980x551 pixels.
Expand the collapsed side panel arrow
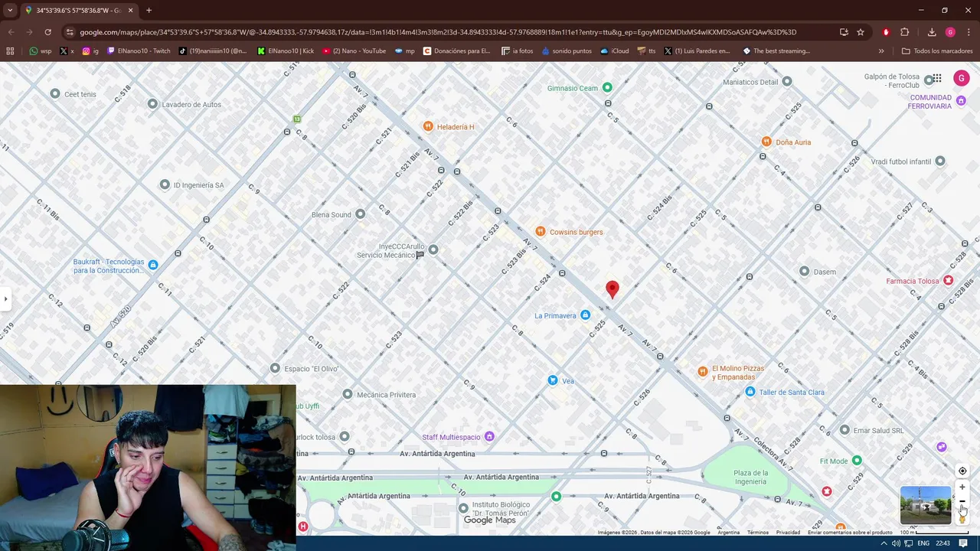pos(5,298)
